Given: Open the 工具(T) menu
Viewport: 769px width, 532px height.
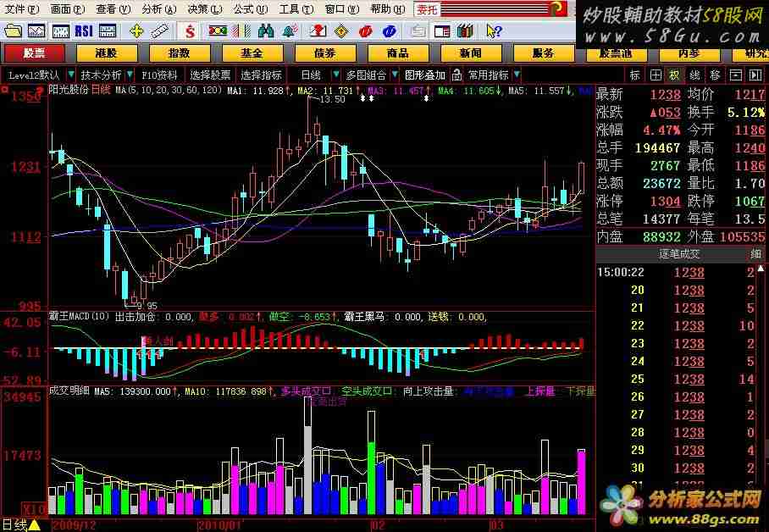Looking at the screenshot, I should 296,8.
